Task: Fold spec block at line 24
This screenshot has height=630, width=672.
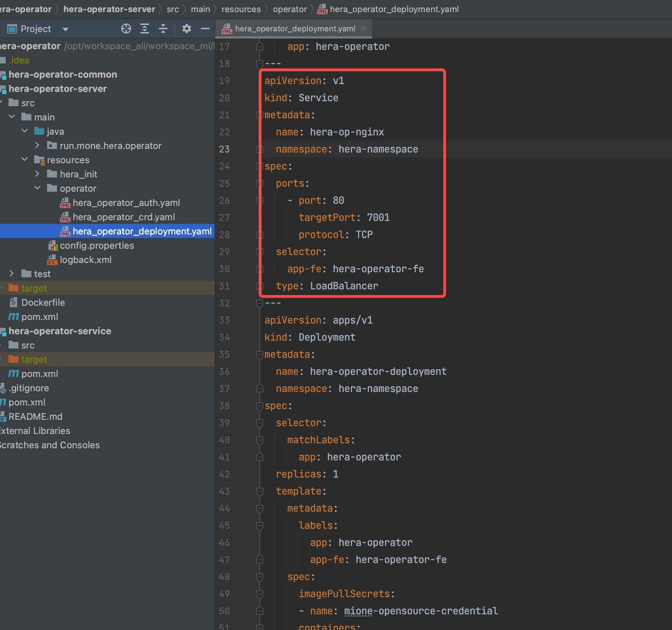Action: 259,166
